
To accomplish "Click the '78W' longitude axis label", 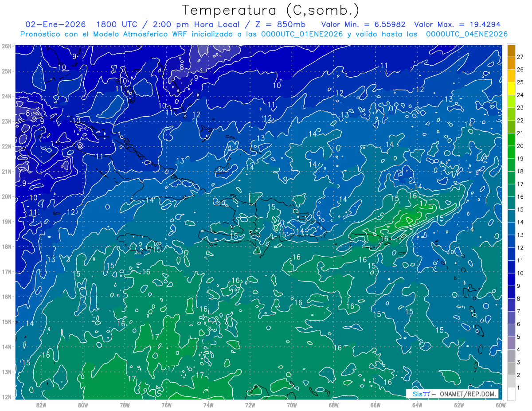I will (125, 404).
